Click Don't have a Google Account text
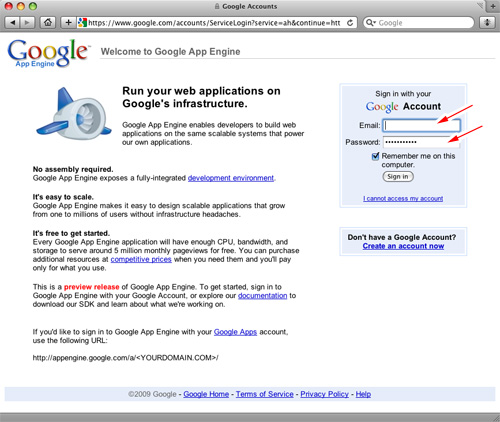This screenshot has width=500, height=422. [x=402, y=237]
